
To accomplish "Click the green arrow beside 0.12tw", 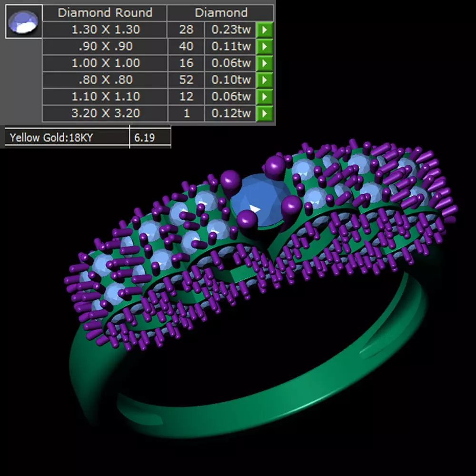I will click(264, 113).
